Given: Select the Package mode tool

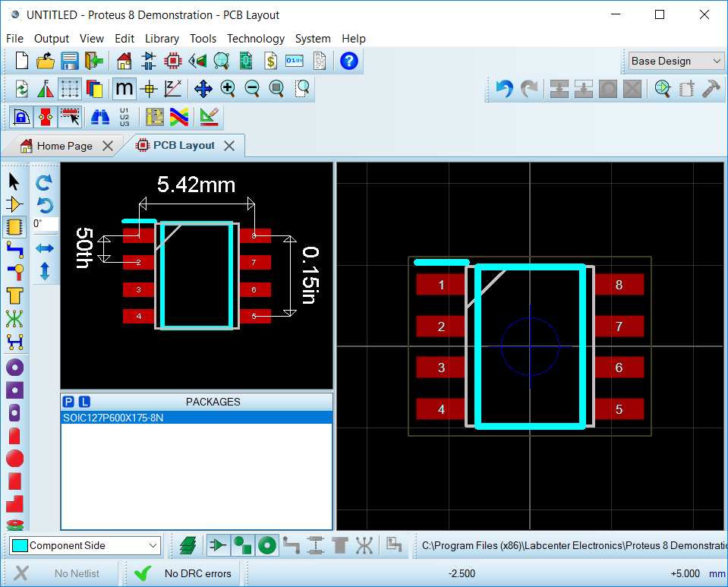Looking at the screenshot, I should [14, 226].
